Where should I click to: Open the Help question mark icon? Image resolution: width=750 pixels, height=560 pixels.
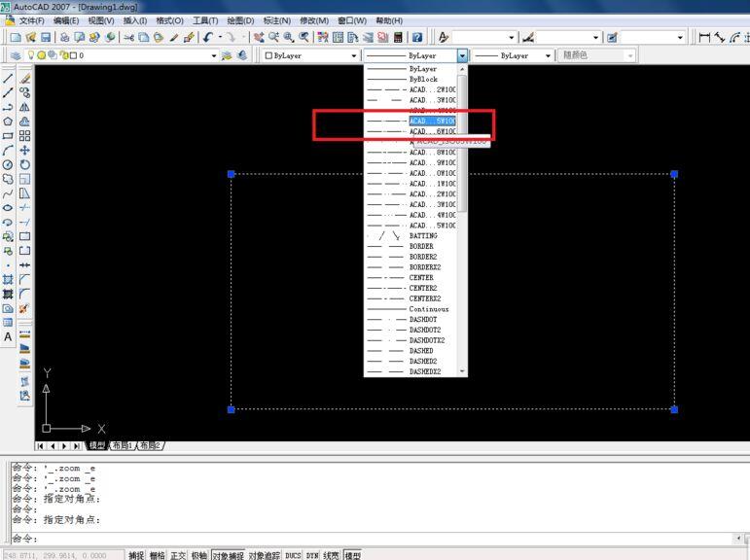(417, 37)
